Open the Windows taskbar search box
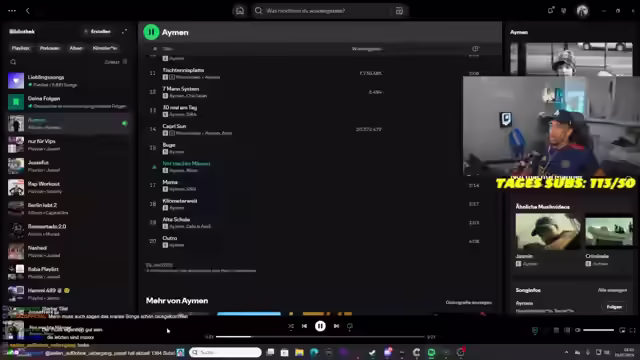This screenshot has height=360, width=640. (225, 352)
